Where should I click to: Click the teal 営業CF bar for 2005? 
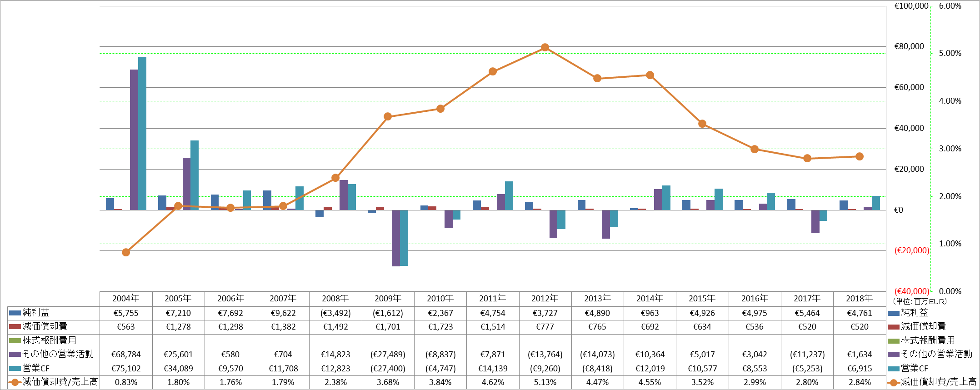click(195, 175)
